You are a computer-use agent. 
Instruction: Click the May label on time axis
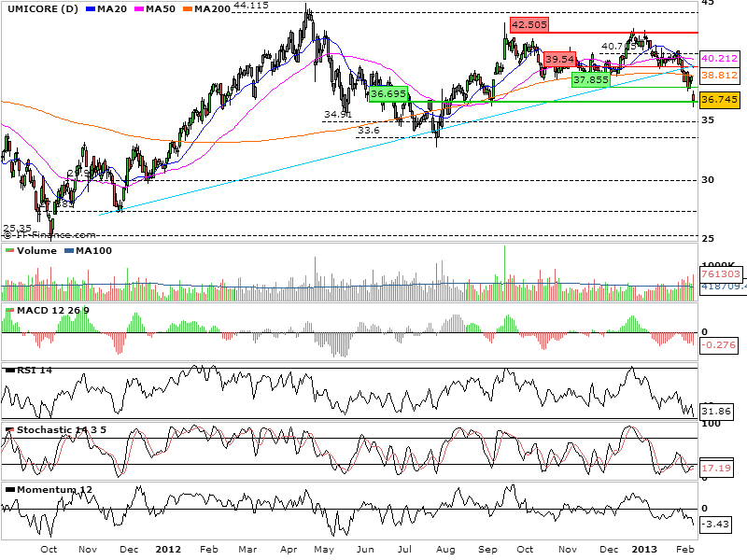(324, 550)
